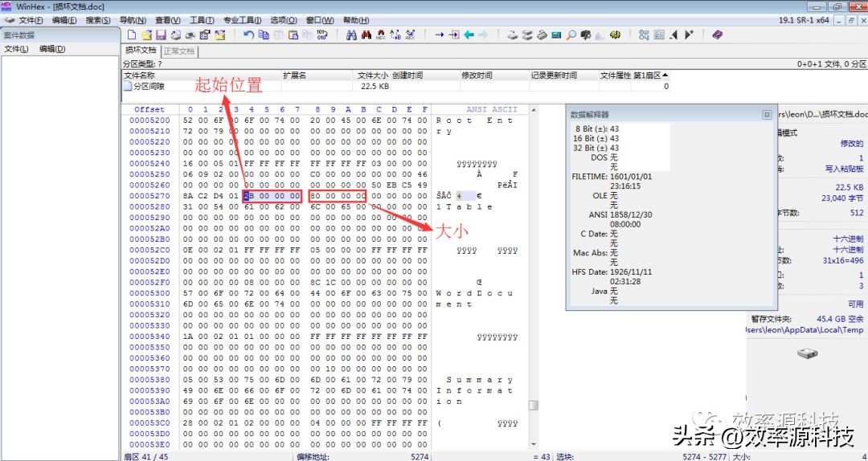Find text with the blue binoculars icon
The width and height of the screenshot is (868, 461).
pyautogui.click(x=351, y=35)
